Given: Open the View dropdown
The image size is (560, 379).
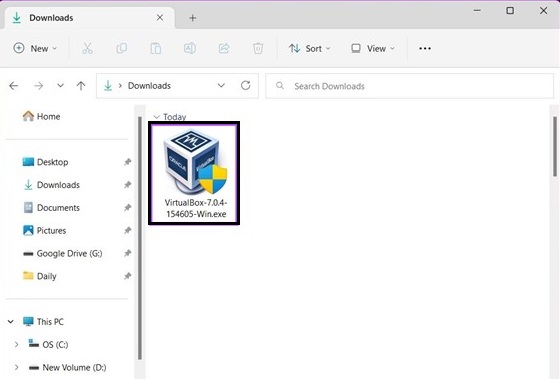Looking at the screenshot, I should pyautogui.click(x=373, y=48).
